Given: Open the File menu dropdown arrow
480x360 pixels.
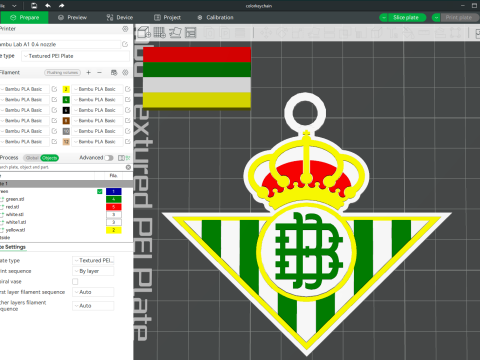Looking at the screenshot, I should (x=14, y=6).
